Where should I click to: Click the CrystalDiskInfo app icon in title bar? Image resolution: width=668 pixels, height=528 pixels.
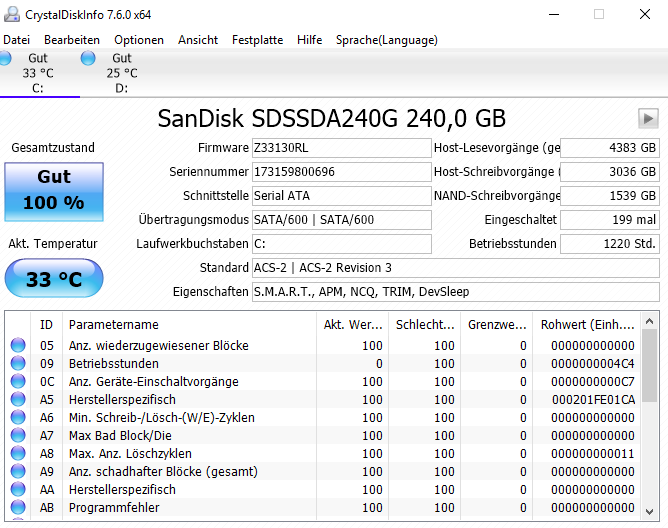(x=12, y=14)
